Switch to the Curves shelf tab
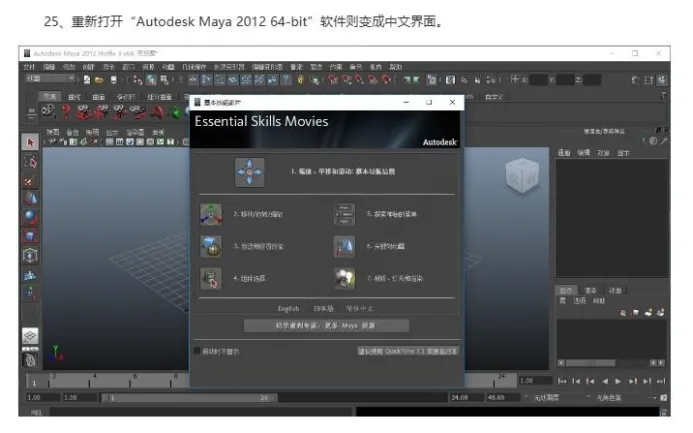 pos(74,97)
